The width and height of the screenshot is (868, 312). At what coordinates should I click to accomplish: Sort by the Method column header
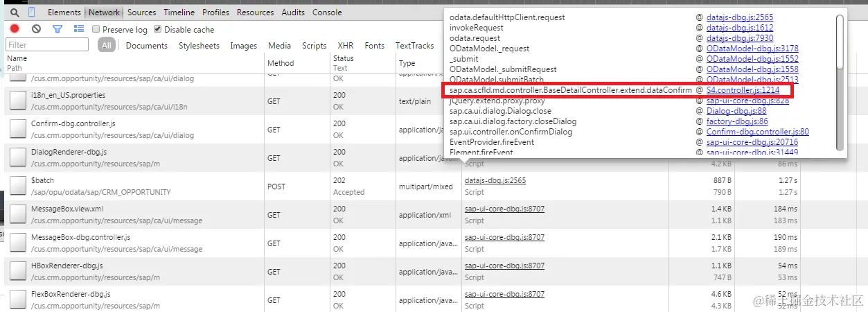[296, 63]
